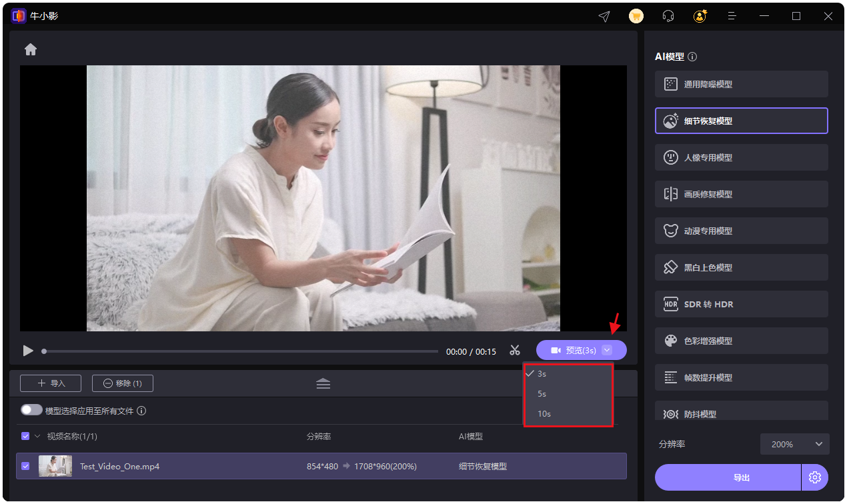Click the resolution value 854*480
847x504 pixels.
click(x=322, y=467)
